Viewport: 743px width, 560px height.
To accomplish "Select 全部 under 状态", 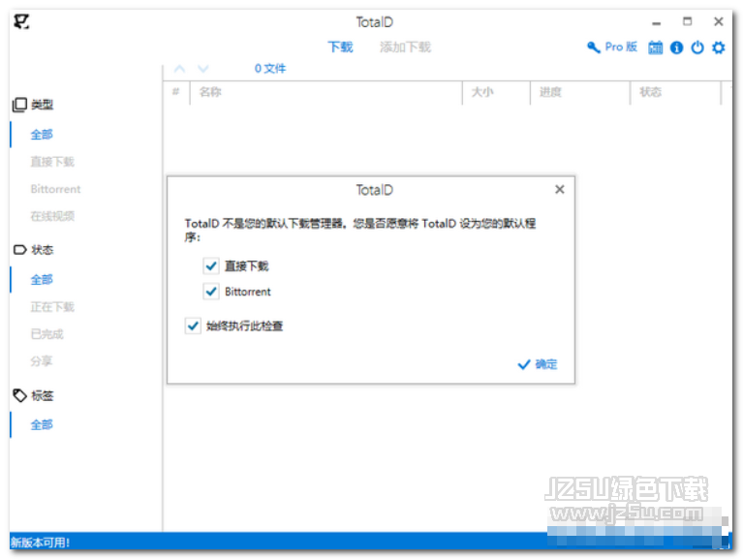I will (x=42, y=280).
